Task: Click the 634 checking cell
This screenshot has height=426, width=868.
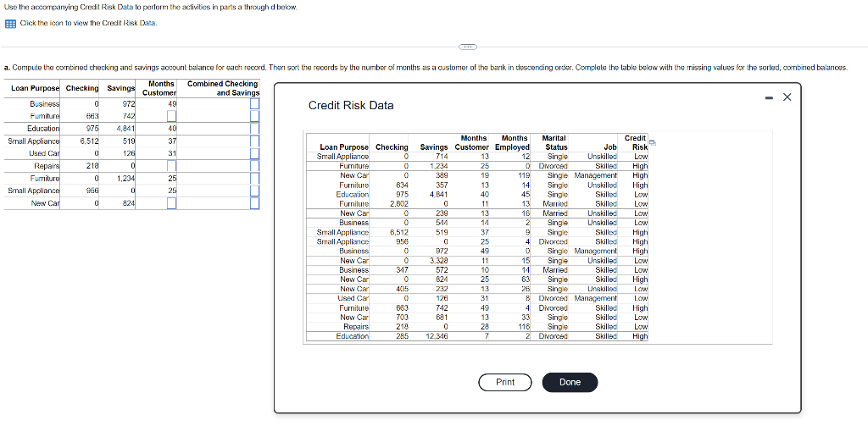Action: click(403, 185)
